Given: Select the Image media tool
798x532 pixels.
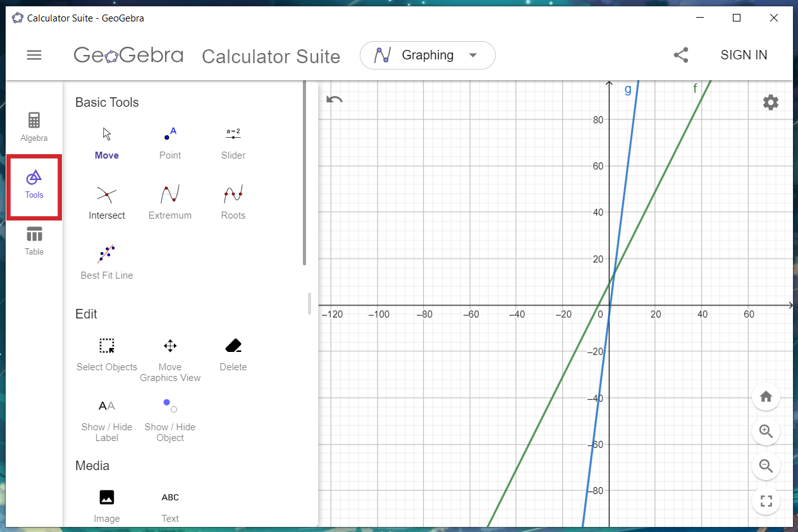Looking at the screenshot, I should pyautogui.click(x=107, y=506).
